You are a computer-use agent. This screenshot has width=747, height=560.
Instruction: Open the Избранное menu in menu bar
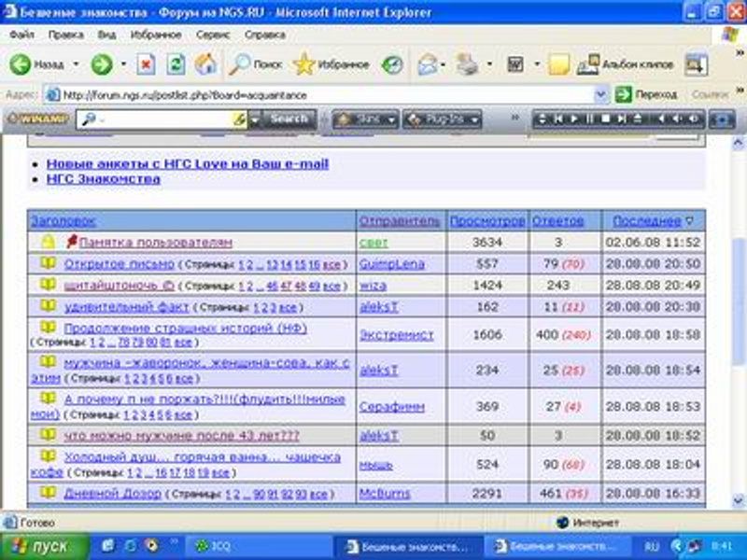[x=156, y=35]
